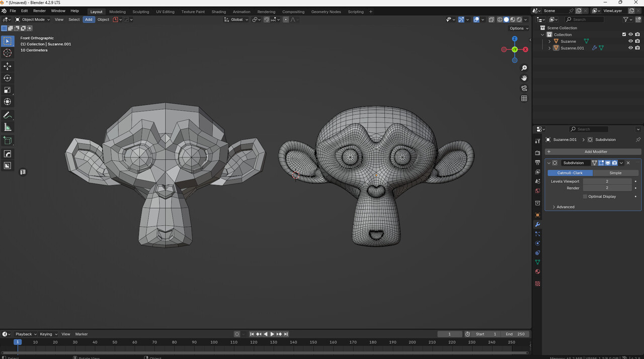Viewport: 644px width, 359px height.
Task: Remove the Subdivision modifier
Action: click(x=628, y=163)
